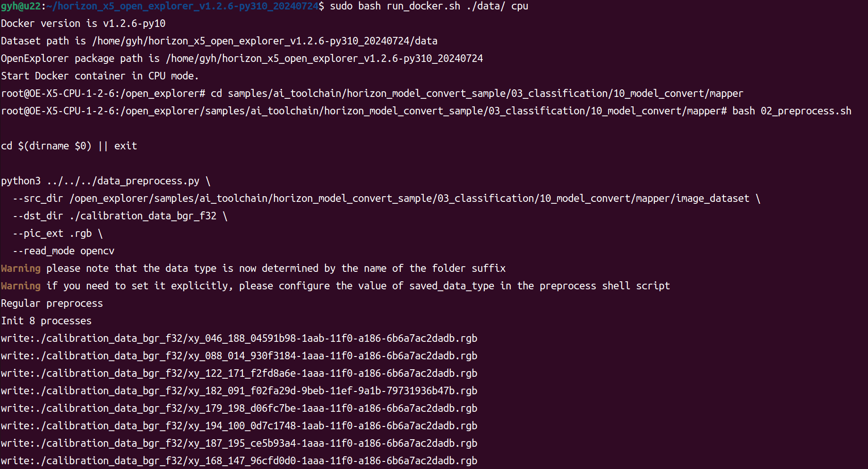
Task: Click the write line for xy_168_147 file
Action: 239,461
